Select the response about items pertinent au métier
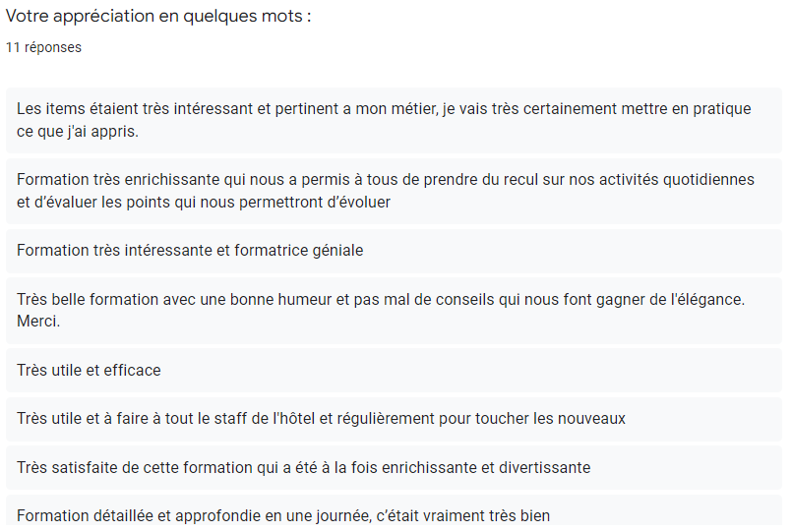Viewport: 792px width, 532px height. click(394, 120)
